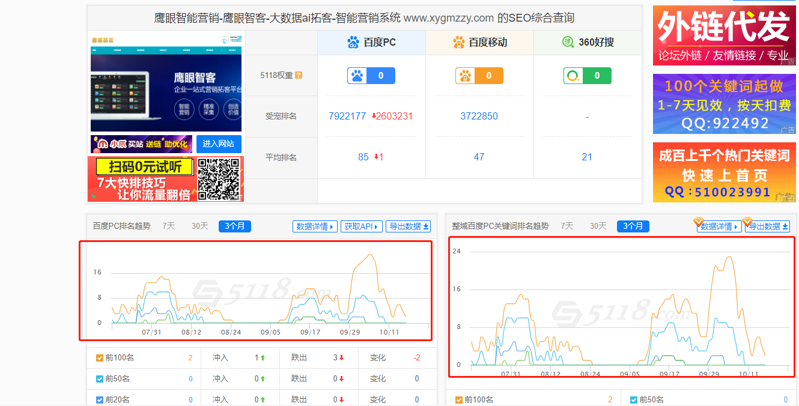Select 30天 tab in 整域百度PC关键词排名趋势

(598, 226)
